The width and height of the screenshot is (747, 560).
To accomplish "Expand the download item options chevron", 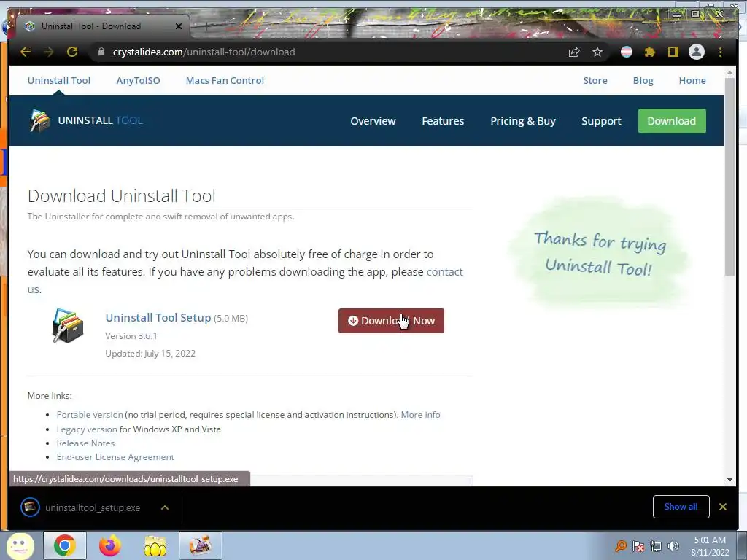I will tap(165, 507).
